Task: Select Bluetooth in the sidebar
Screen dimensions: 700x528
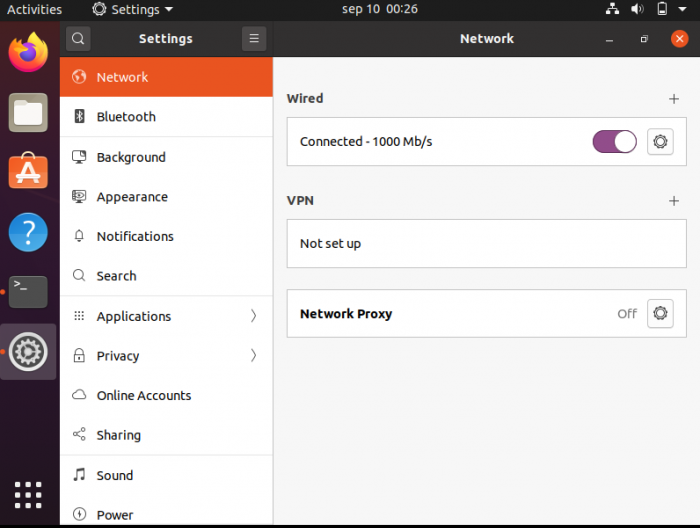Action: click(x=126, y=117)
